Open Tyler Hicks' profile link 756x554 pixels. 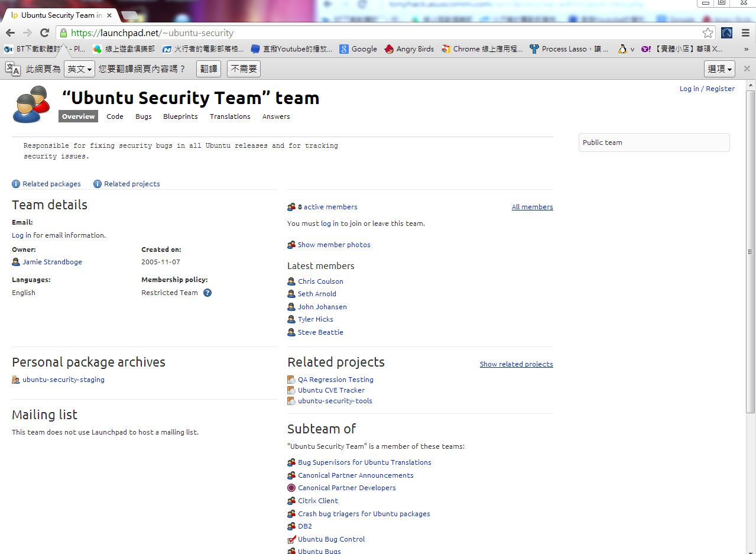tap(316, 319)
